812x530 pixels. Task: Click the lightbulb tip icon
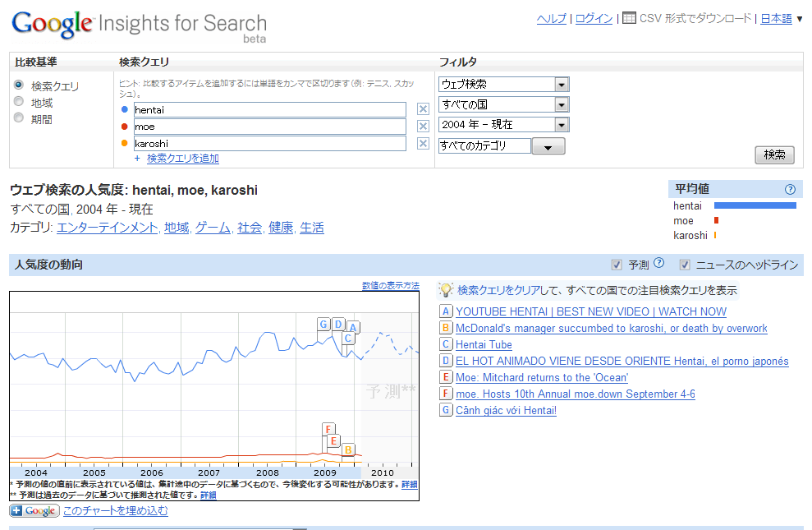445,289
